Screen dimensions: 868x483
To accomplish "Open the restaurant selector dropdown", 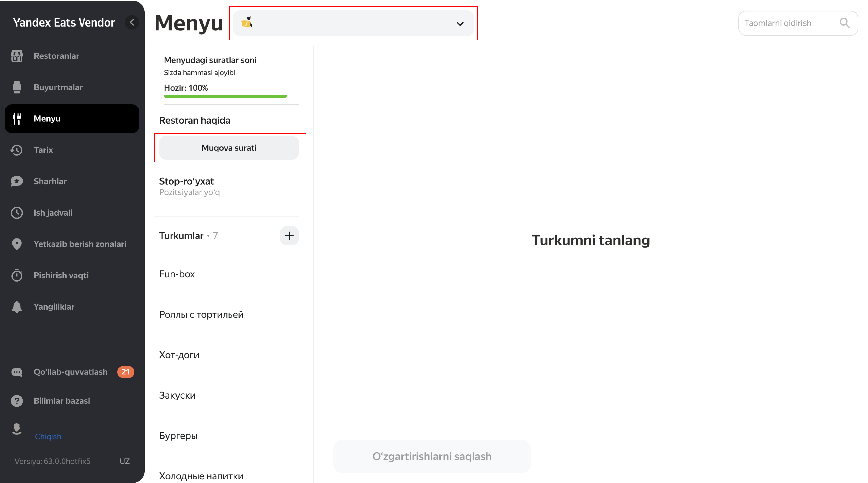I will point(353,23).
